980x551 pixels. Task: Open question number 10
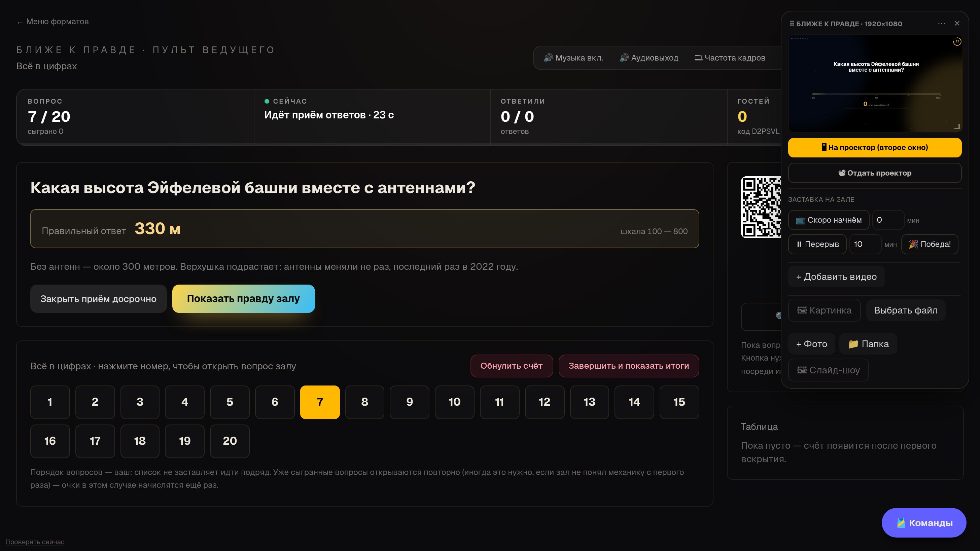tap(455, 402)
